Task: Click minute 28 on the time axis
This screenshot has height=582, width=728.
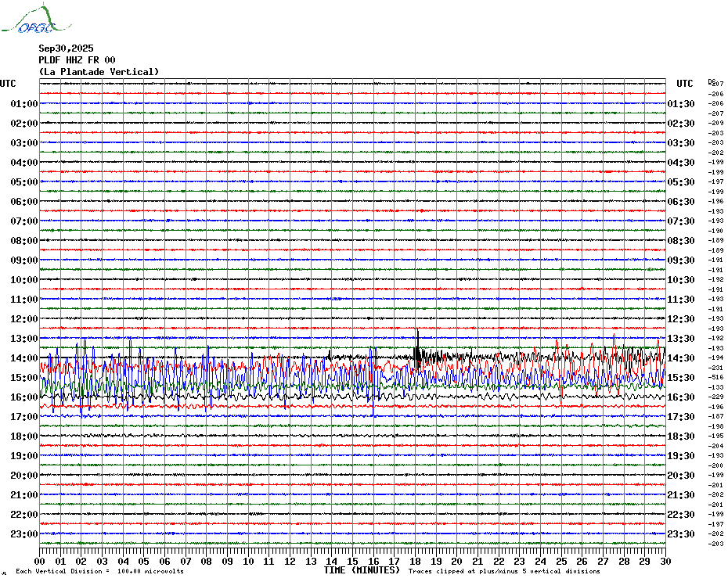Action: coord(624,562)
